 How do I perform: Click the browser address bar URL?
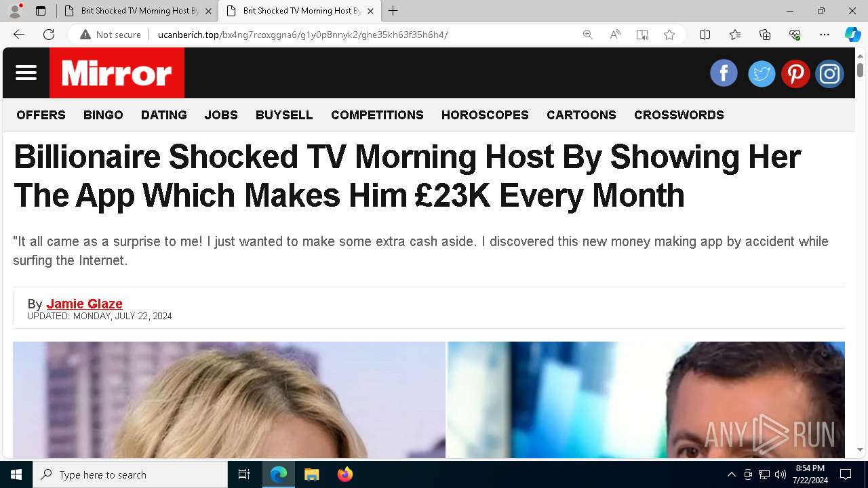click(x=302, y=35)
